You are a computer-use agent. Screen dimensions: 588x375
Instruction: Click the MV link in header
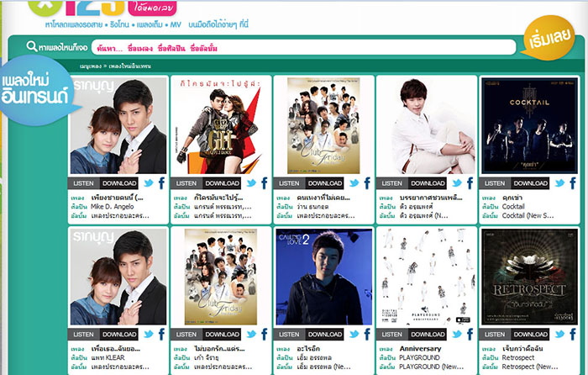tap(176, 24)
